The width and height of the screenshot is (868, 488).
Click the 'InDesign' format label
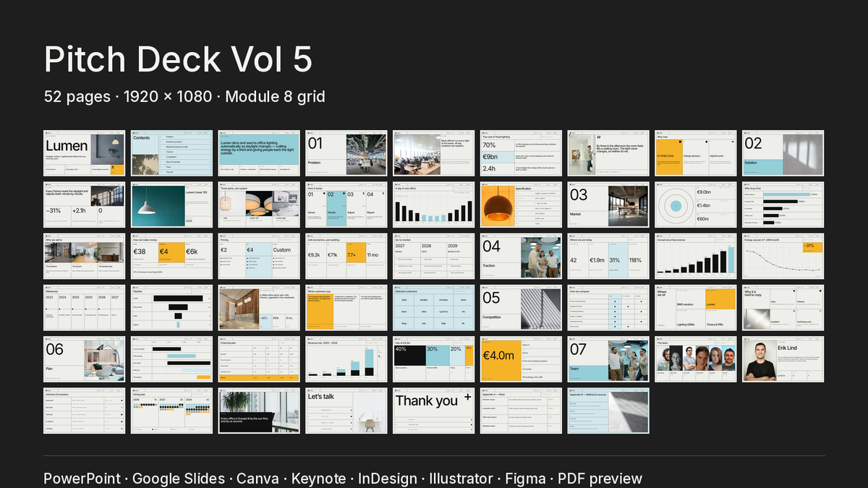tap(388, 479)
